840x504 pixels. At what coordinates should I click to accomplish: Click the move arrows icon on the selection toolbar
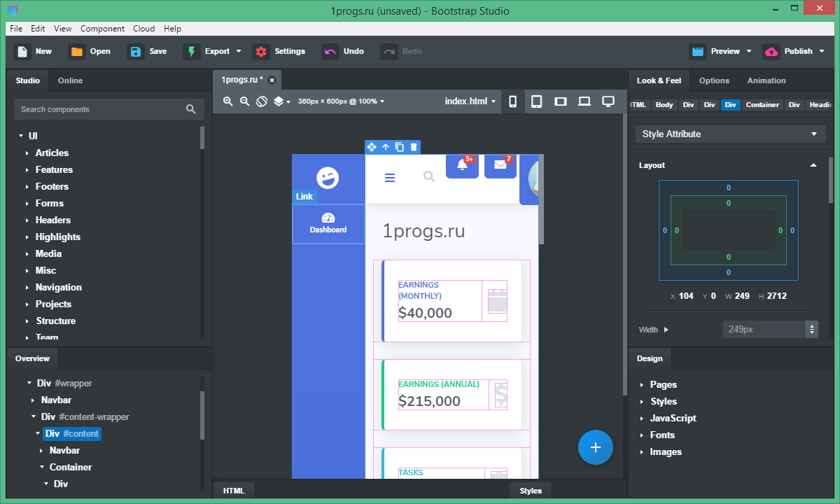(372, 147)
